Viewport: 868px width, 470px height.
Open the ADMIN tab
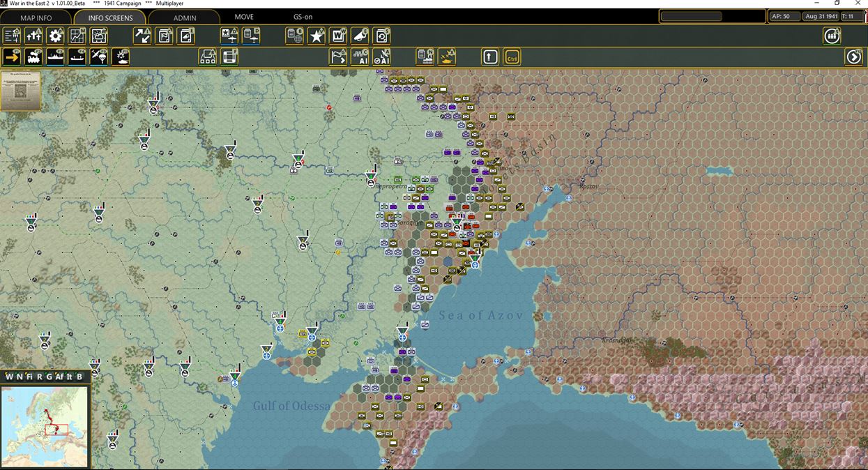point(185,17)
